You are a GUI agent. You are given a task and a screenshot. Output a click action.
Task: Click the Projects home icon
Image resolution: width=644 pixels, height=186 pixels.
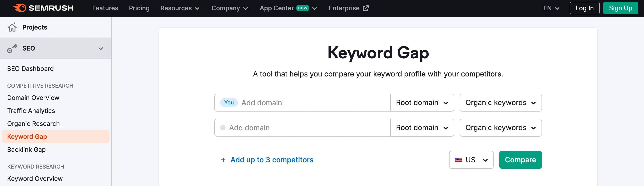[12, 27]
